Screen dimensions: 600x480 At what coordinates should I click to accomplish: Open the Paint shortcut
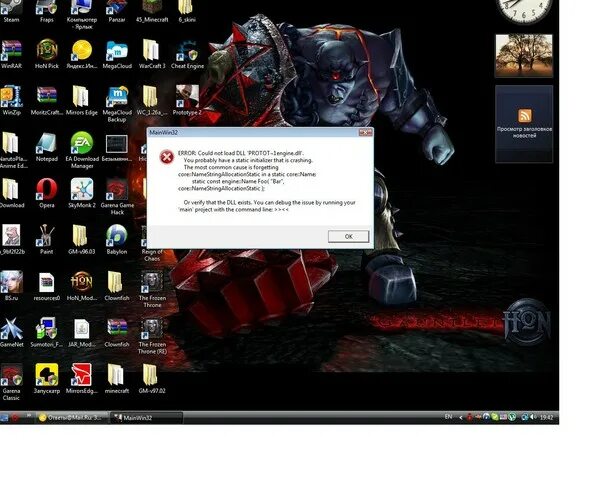pyautogui.click(x=47, y=240)
